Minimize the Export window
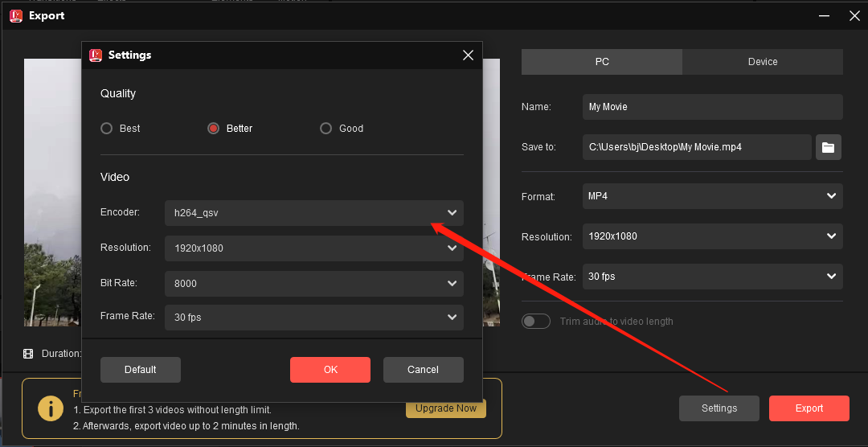This screenshot has height=447, width=868. tap(825, 15)
